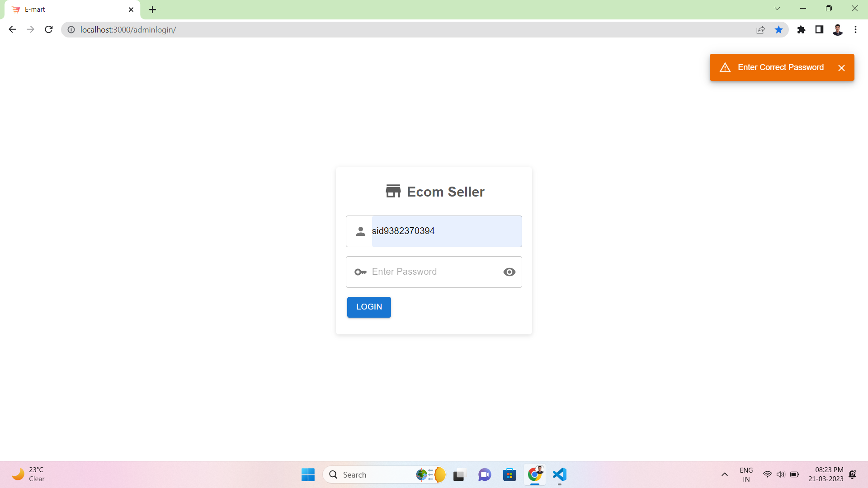The image size is (868, 488).
Task: Open Microsoft Teams chat from taskbar
Action: tap(484, 474)
